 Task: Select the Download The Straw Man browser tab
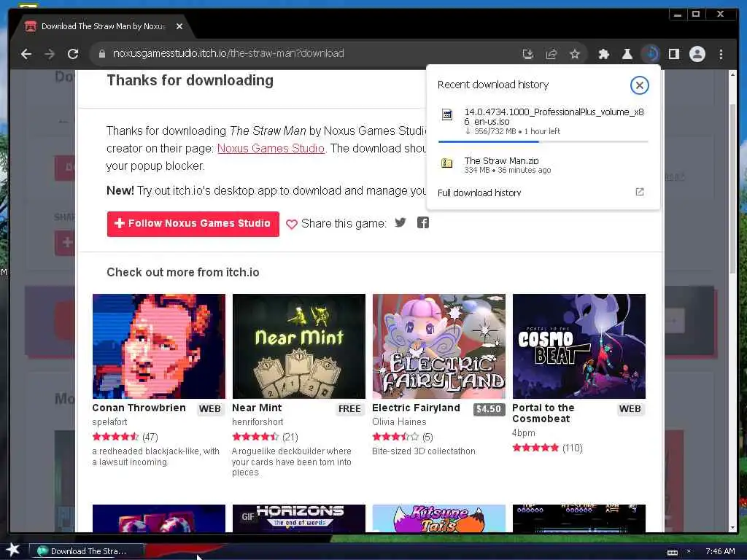point(103,26)
